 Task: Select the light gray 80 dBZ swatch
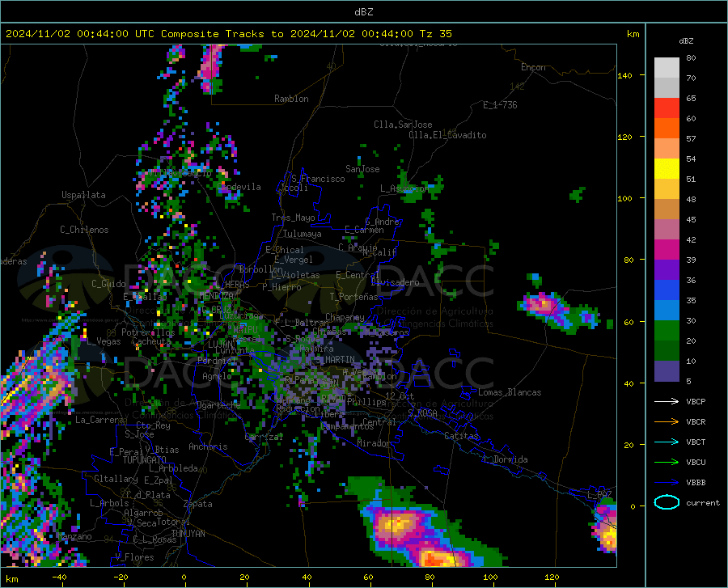[x=667, y=67]
